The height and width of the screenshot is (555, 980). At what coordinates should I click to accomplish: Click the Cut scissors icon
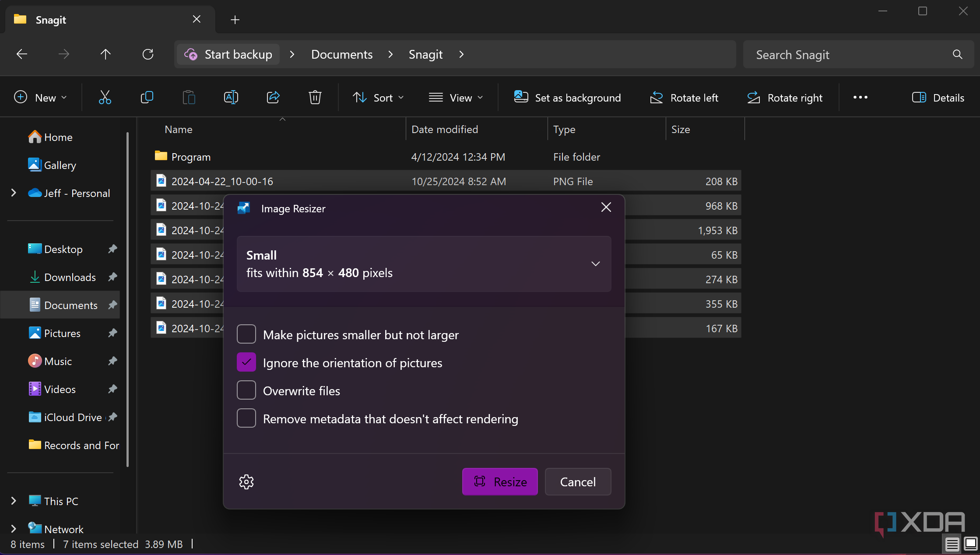coord(105,97)
